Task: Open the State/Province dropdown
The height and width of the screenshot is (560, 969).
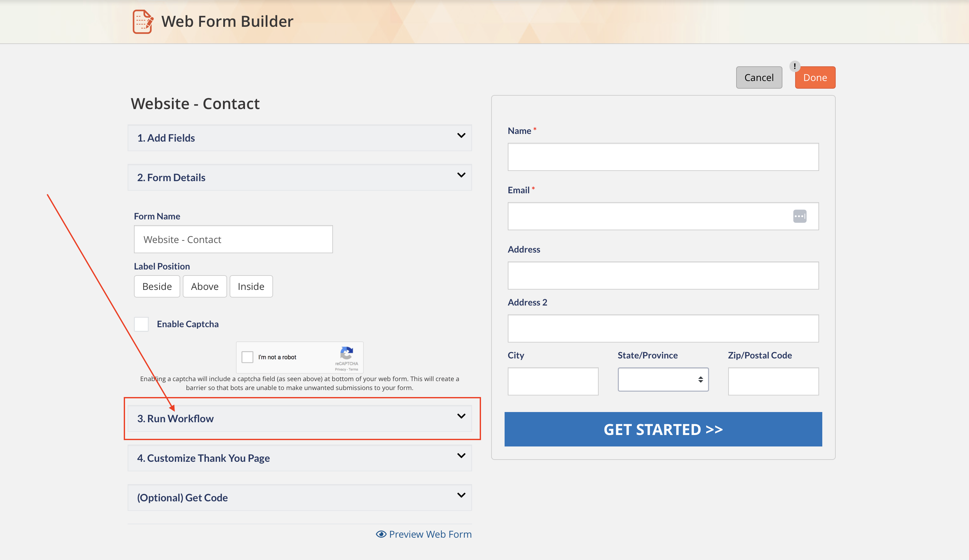Action: pos(663,380)
